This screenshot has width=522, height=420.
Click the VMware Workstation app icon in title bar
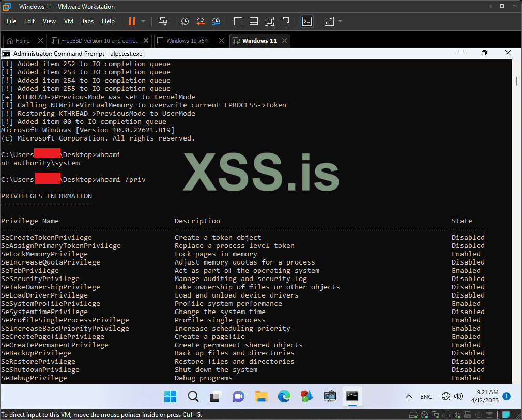click(7, 6)
